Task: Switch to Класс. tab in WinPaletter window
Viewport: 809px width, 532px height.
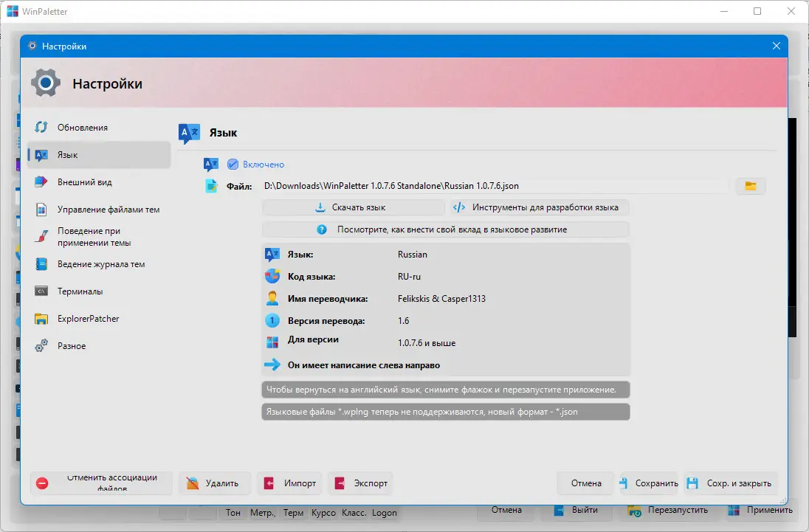Action: (354, 512)
